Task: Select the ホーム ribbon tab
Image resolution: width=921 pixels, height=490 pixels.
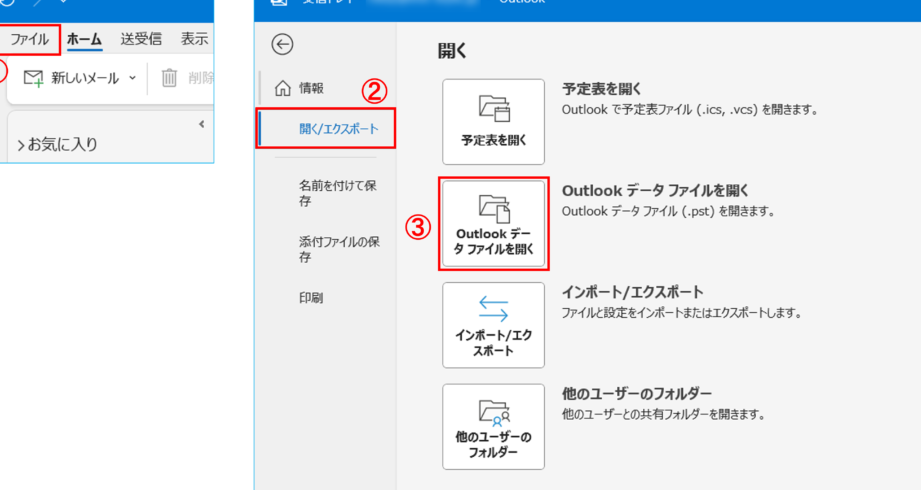Action: (84, 39)
